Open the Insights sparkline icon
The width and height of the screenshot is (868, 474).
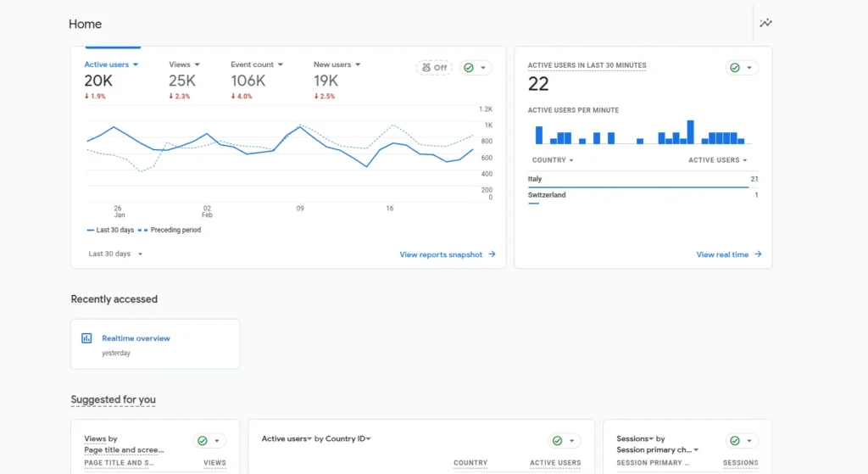pos(765,23)
